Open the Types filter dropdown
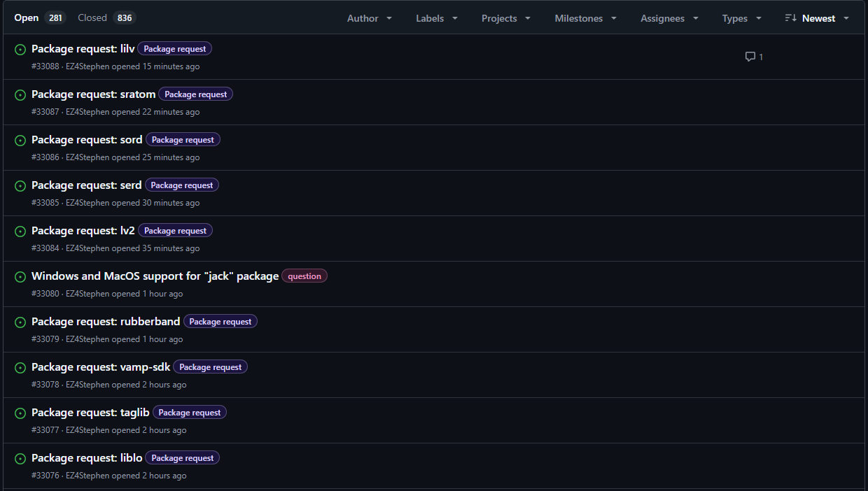Image resolution: width=868 pixels, height=491 pixels. click(741, 18)
